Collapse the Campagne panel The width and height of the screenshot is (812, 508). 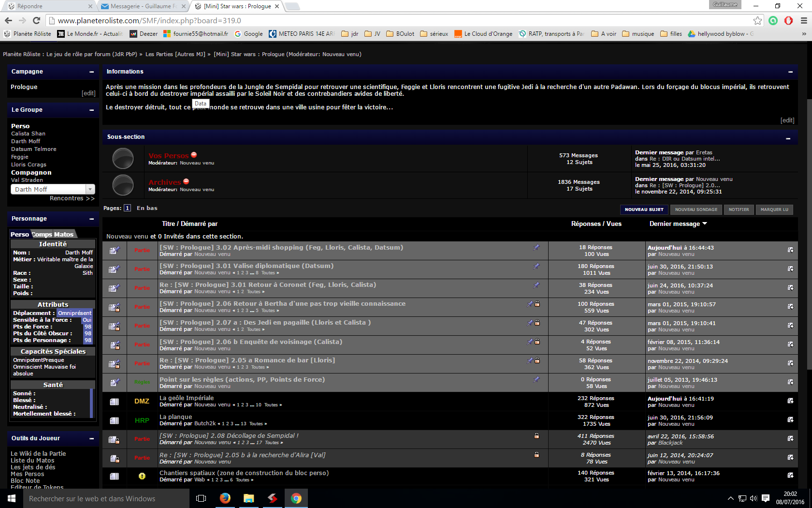[x=91, y=72]
